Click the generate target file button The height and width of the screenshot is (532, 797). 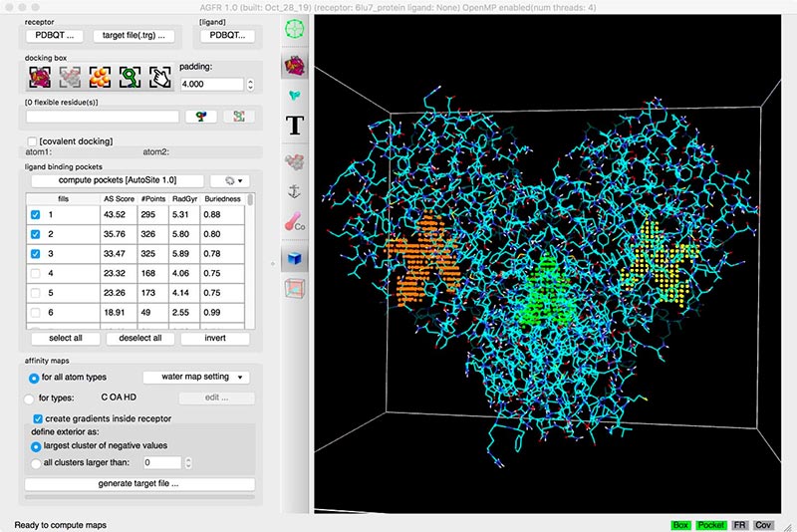click(x=138, y=483)
